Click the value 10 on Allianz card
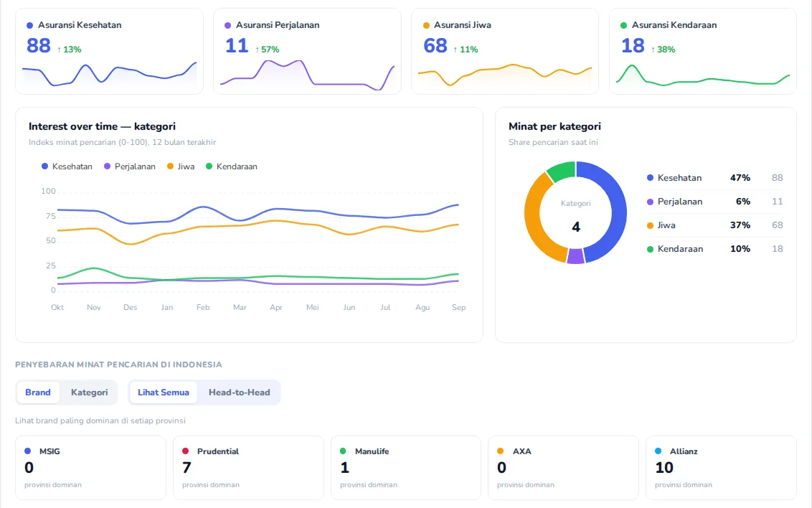The width and height of the screenshot is (812, 508). click(664, 468)
